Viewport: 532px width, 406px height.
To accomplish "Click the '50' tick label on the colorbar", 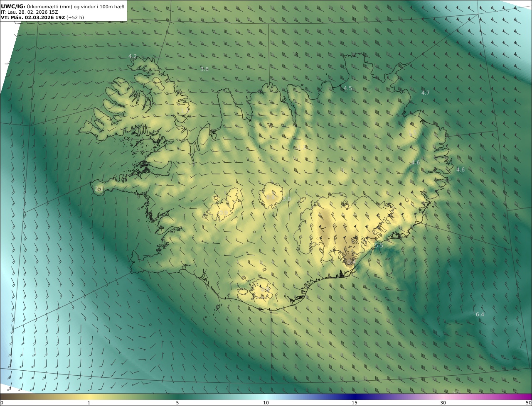I will tap(528, 403).
